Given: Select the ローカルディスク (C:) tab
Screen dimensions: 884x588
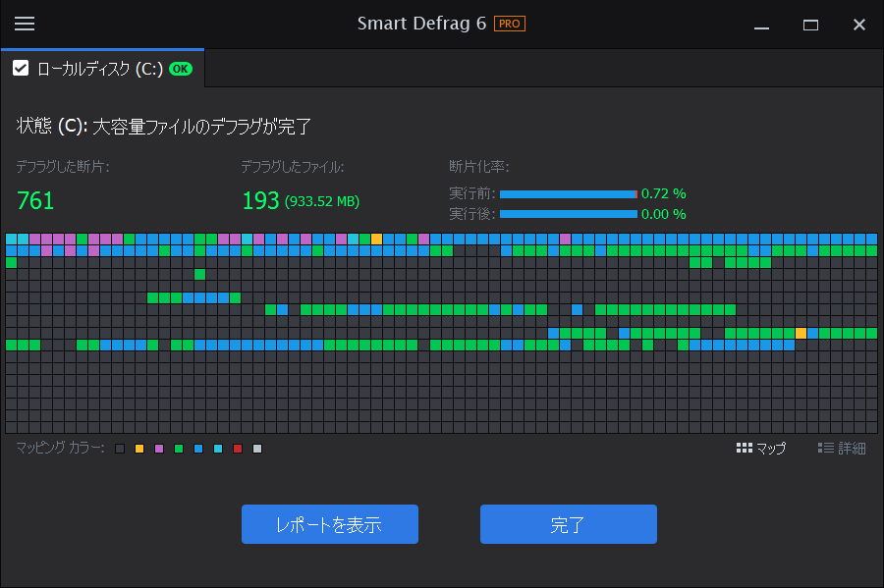Looking at the screenshot, I should pyautogui.click(x=102, y=68).
